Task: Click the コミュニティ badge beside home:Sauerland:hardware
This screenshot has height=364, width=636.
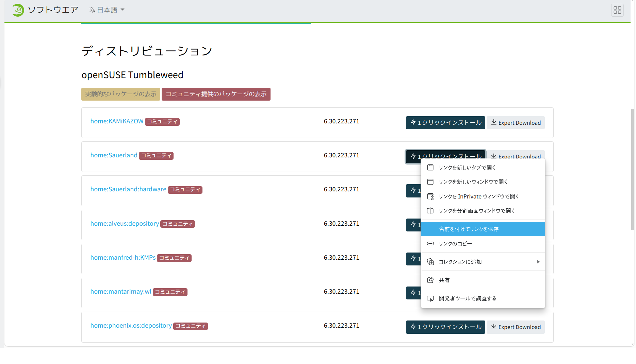Action: [185, 190]
